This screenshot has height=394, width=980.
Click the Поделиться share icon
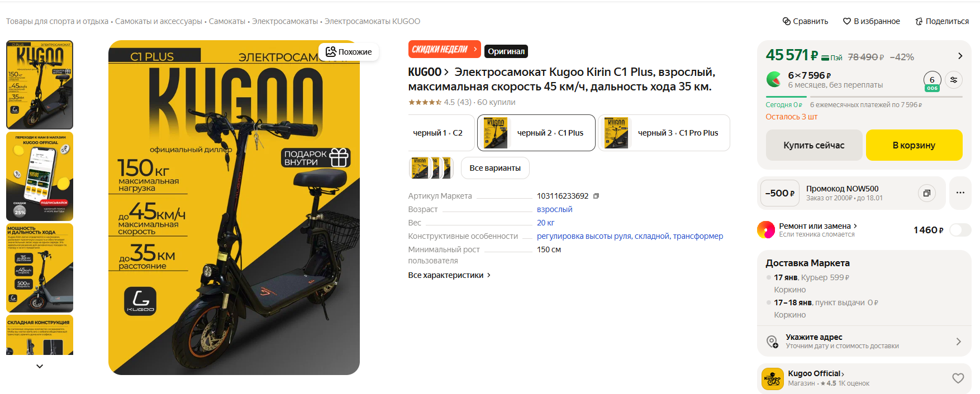(919, 21)
